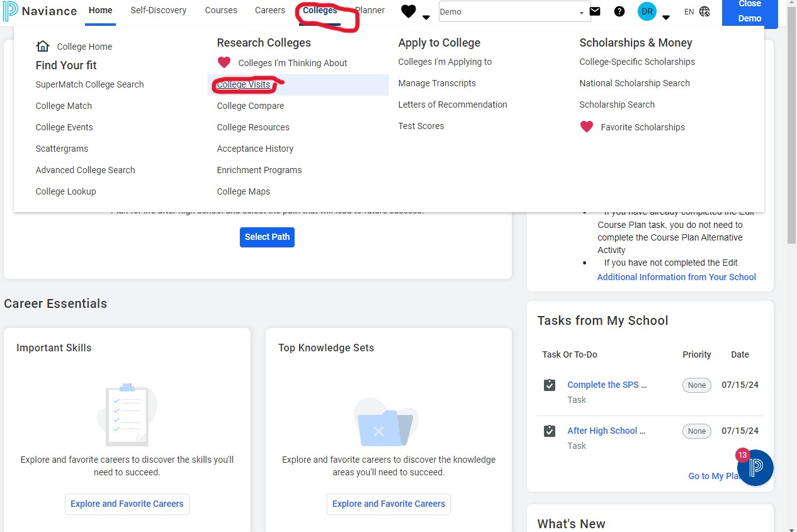This screenshot has height=532, width=797.
Task: Open Favorite Scholarships
Action: (x=643, y=127)
